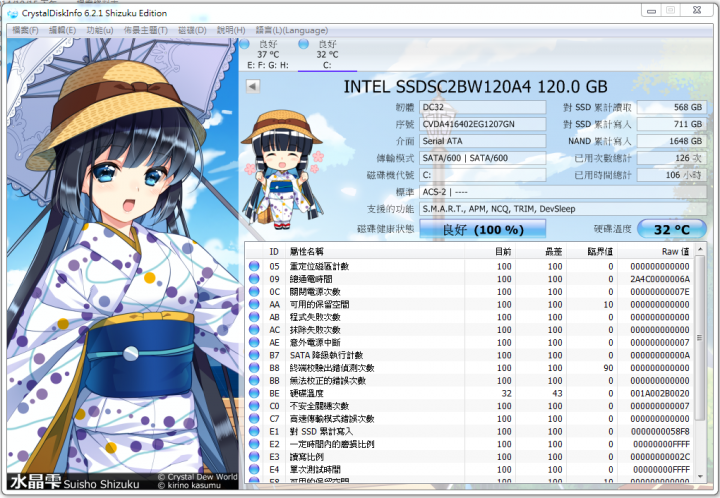Click the status icon of row BB

point(254,380)
